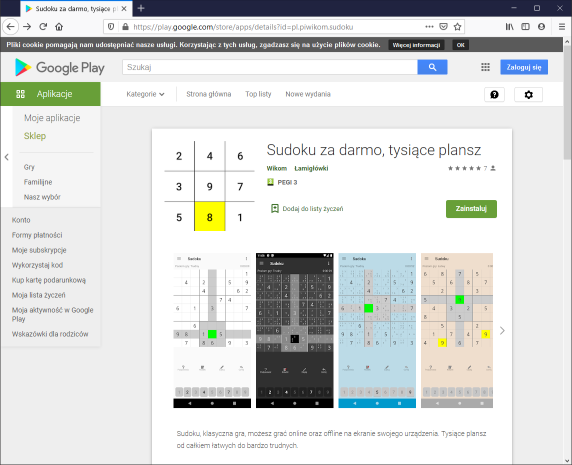Click the Google Play logo
This screenshot has width=572, height=465.
coord(60,67)
